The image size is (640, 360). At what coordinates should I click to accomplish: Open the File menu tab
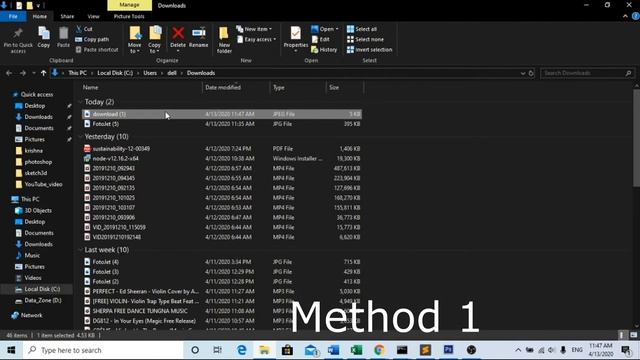(13, 16)
